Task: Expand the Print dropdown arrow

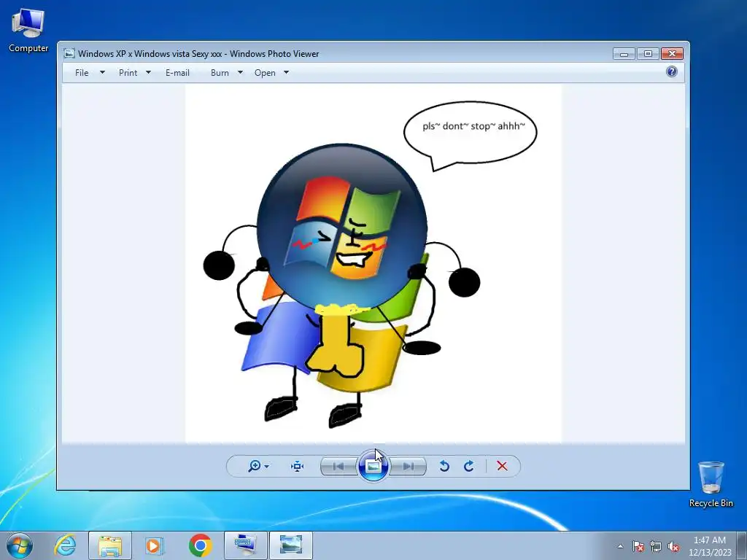Action: [x=148, y=72]
